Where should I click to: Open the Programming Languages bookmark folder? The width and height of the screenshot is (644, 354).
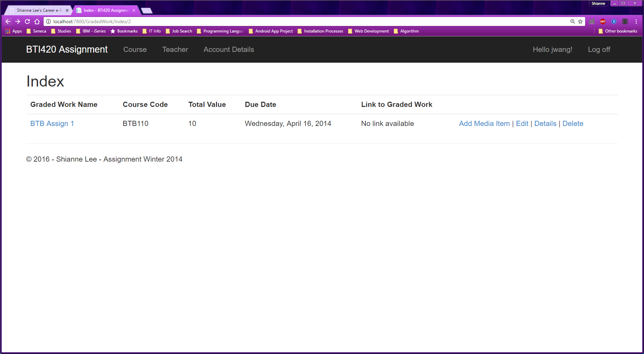[220, 31]
